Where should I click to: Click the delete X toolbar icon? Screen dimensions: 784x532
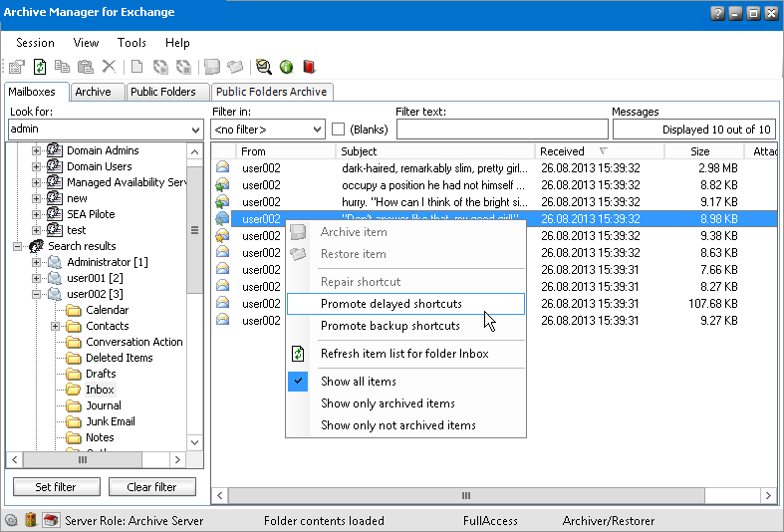click(x=109, y=67)
